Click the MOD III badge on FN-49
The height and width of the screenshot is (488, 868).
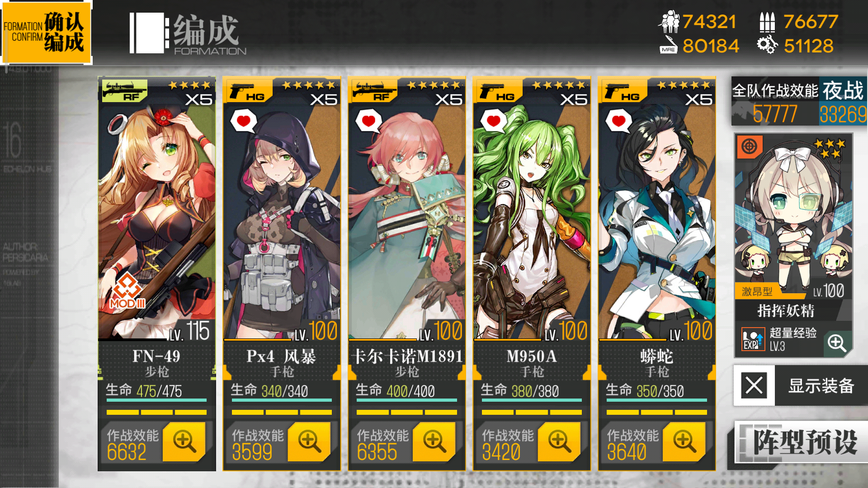pos(127,291)
